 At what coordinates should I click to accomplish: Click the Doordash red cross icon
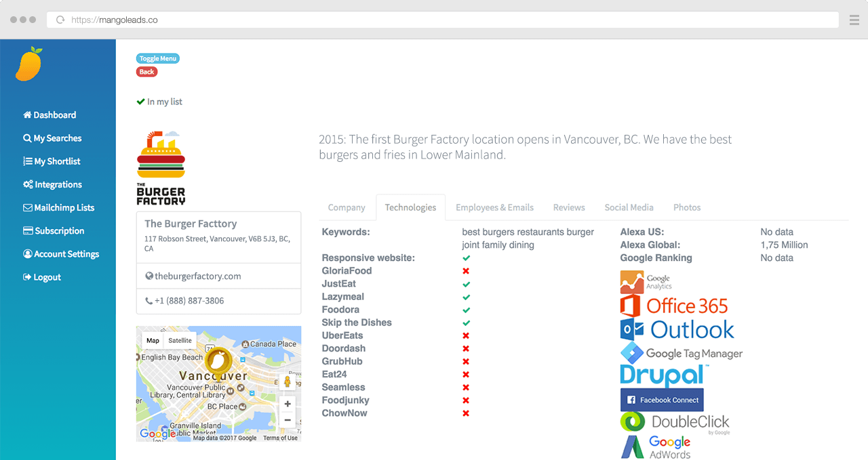466,348
